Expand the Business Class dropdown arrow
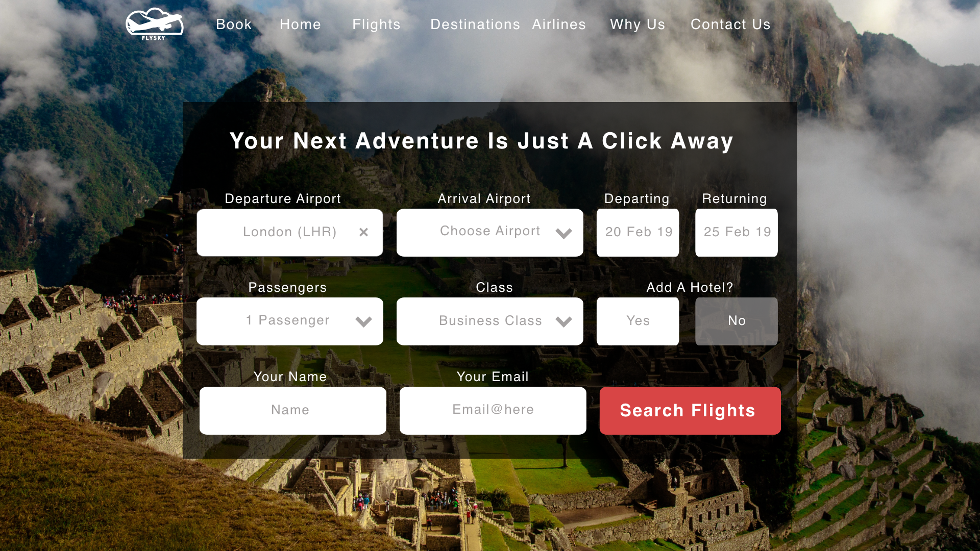Viewport: 980px width, 551px height. [x=563, y=322]
